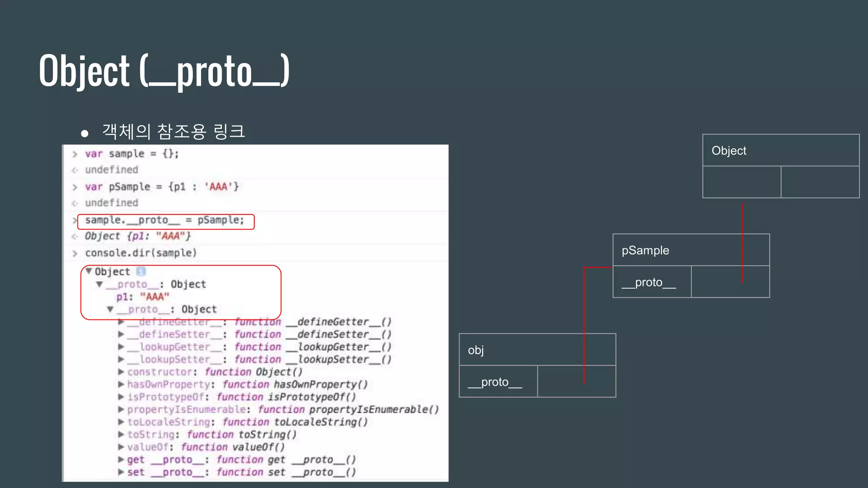Click the 'sample.__proto__ = pSample;' line

(164, 220)
